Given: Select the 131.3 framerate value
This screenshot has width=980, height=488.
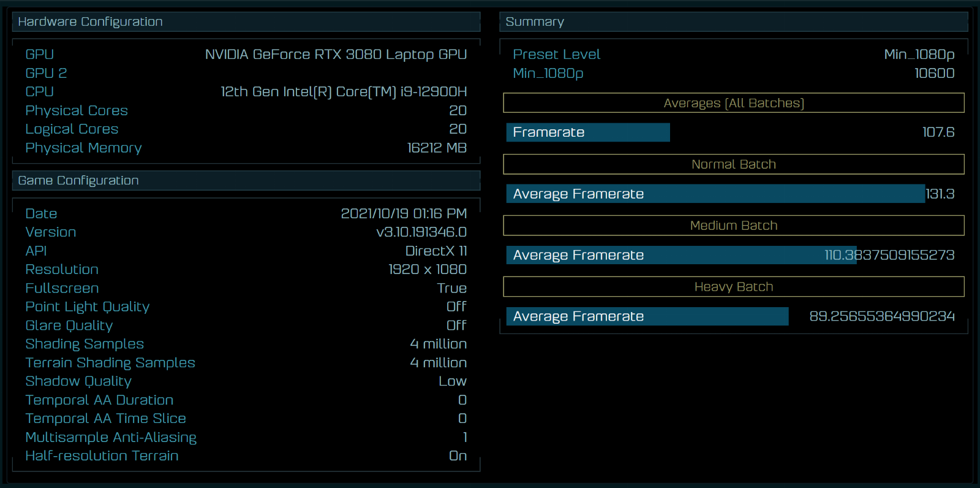Looking at the screenshot, I should tap(940, 194).
